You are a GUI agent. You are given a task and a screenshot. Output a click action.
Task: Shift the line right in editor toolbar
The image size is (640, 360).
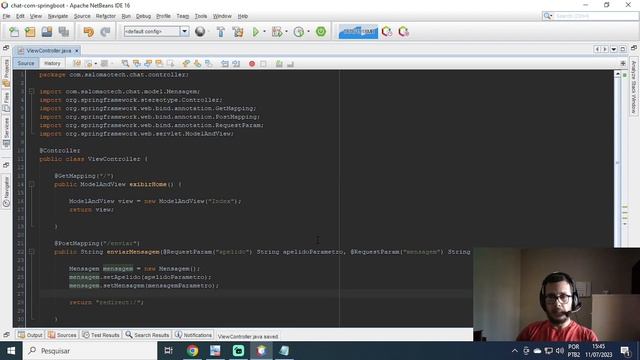(236, 64)
